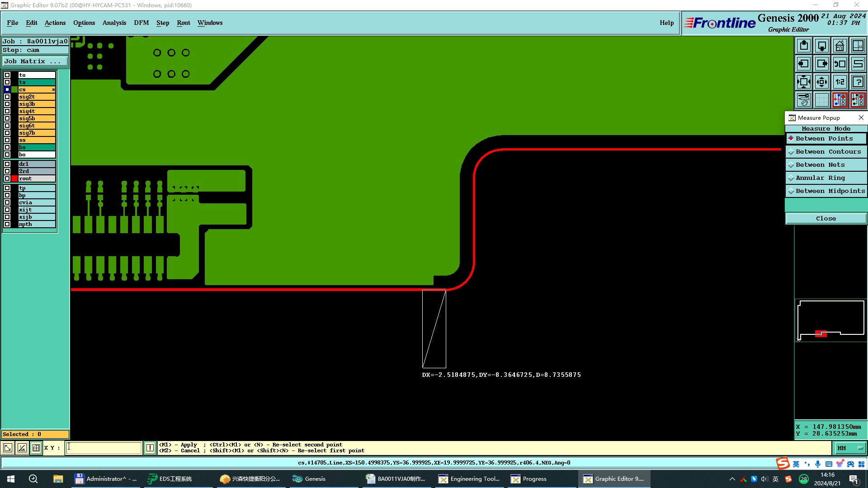Viewport: 868px width, 488px height.
Task: Open the Analysis menu
Action: pos(114,23)
